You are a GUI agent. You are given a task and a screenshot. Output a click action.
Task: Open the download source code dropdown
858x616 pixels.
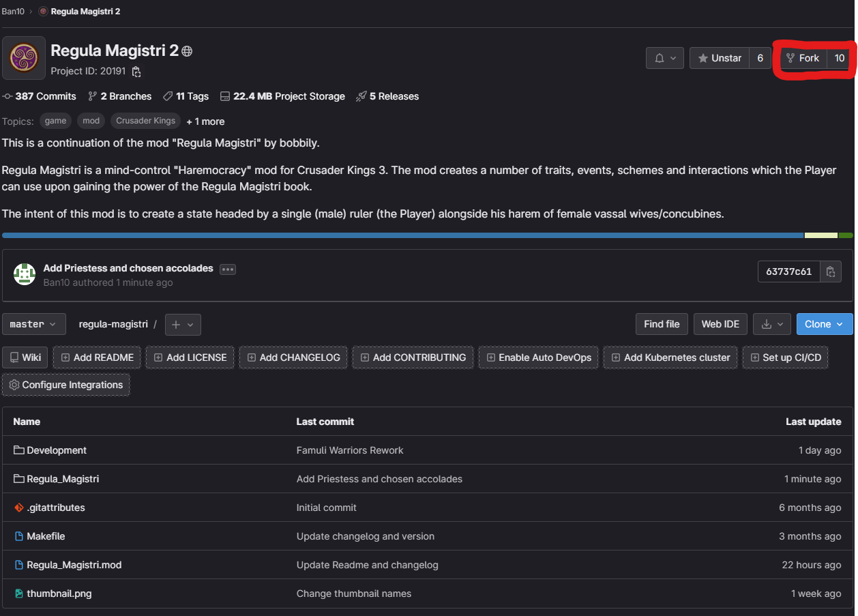[772, 324]
